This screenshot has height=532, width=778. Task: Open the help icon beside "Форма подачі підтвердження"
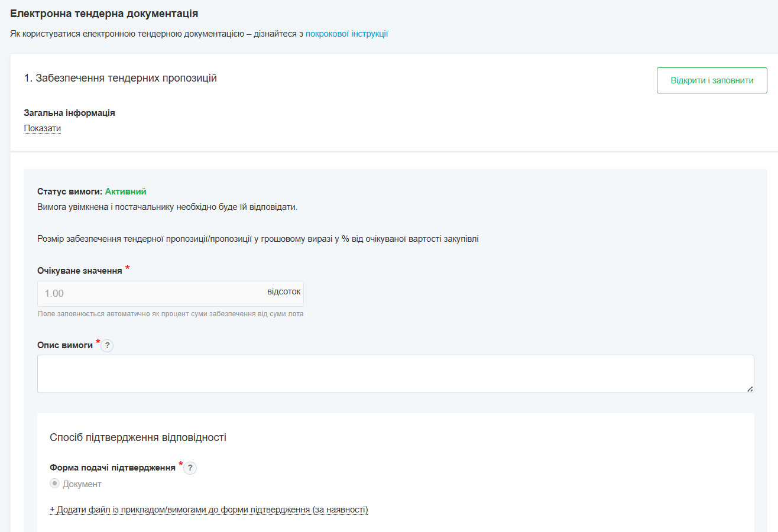[190, 468]
